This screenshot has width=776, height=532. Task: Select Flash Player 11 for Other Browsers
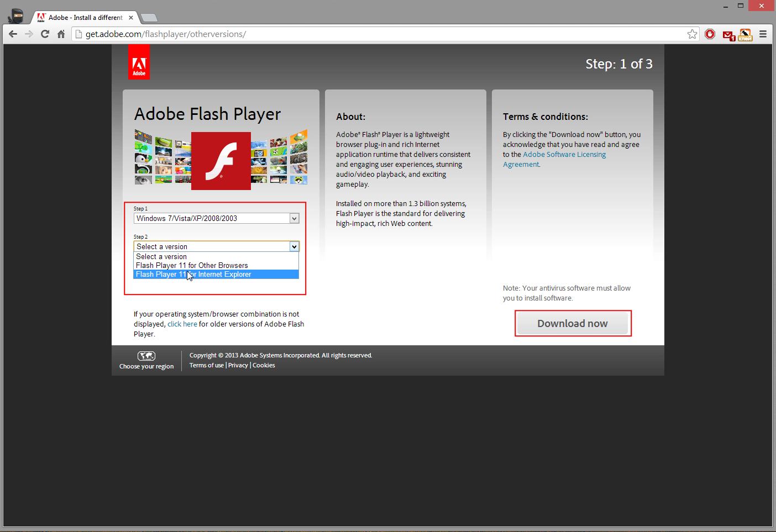pyautogui.click(x=191, y=265)
